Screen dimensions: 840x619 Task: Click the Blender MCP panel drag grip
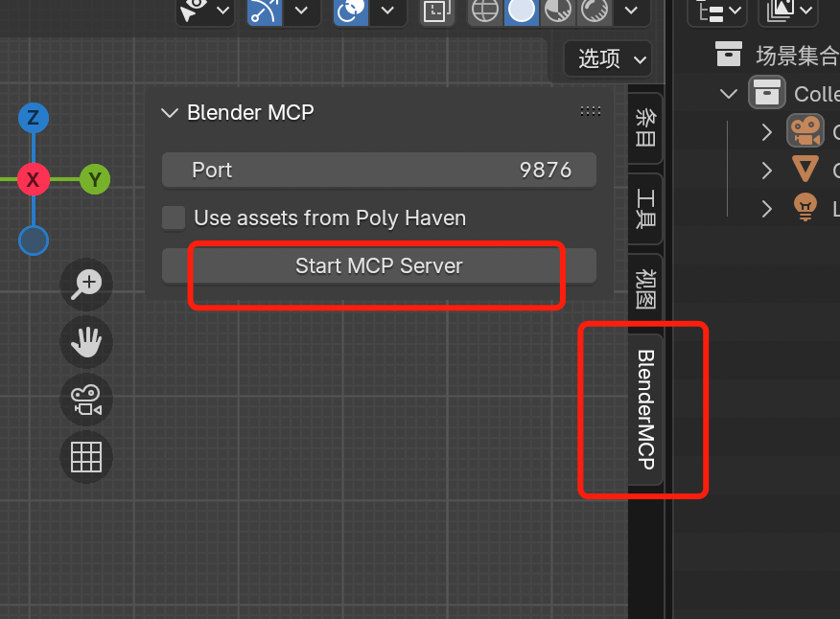[x=591, y=111]
